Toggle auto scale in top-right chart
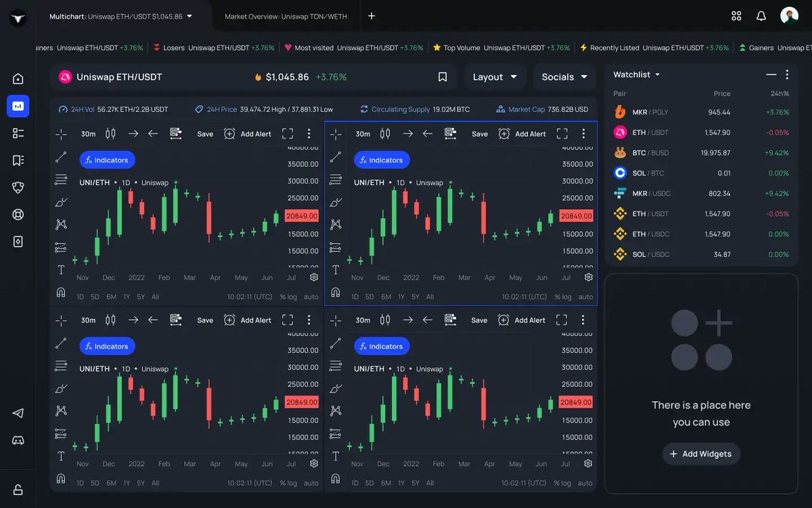The image size is (812, 508). (586, 297)
